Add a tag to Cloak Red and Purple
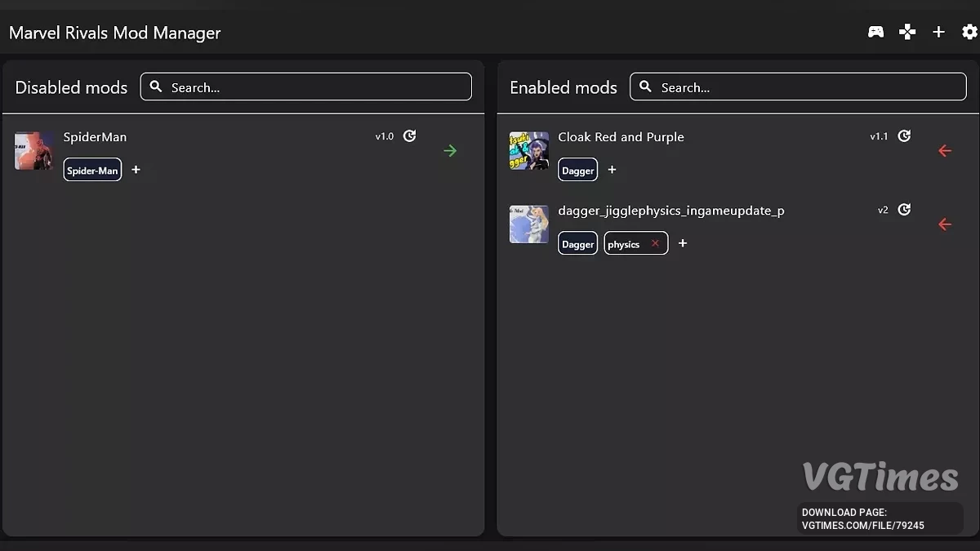Viewport: 980px width, 551px height. click(x=612, y=170)
